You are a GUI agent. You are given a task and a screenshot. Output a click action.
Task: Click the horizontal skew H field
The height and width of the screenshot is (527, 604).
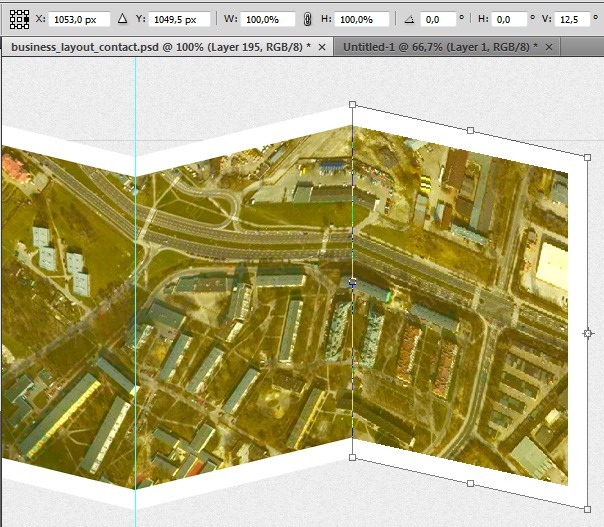[508, 19]
